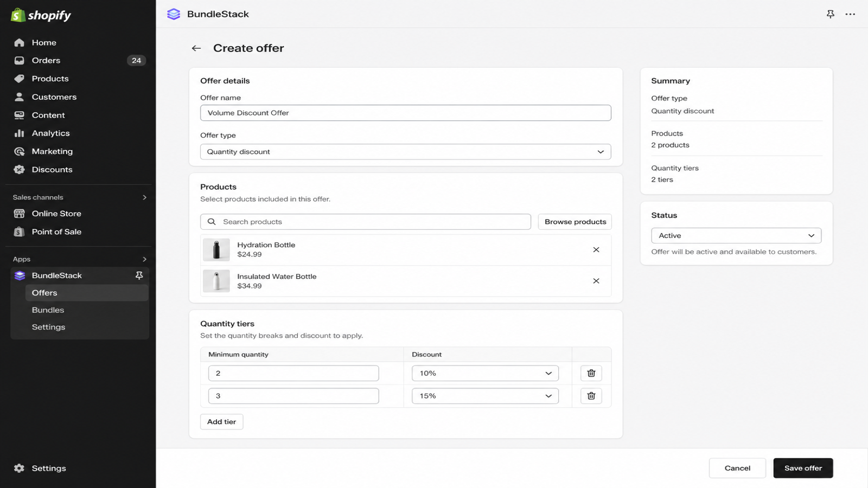Click the Save offer button
The image size is (868, 488).
(x=803, y=468)
